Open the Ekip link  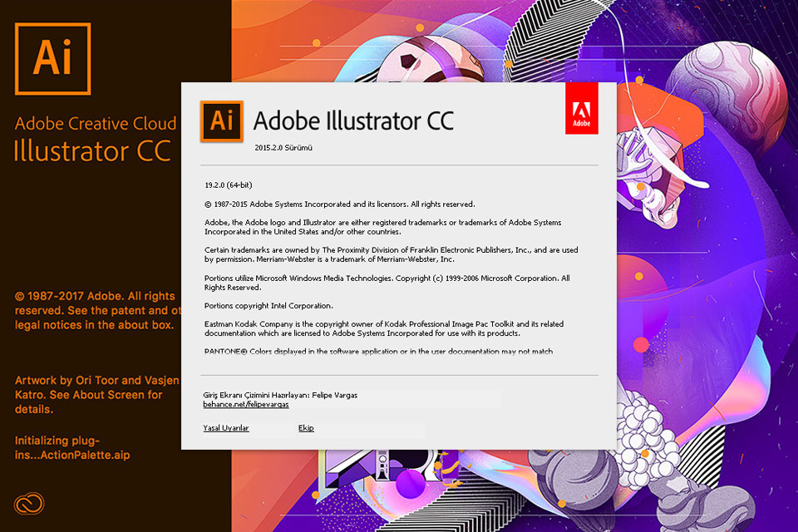(306, 428)
